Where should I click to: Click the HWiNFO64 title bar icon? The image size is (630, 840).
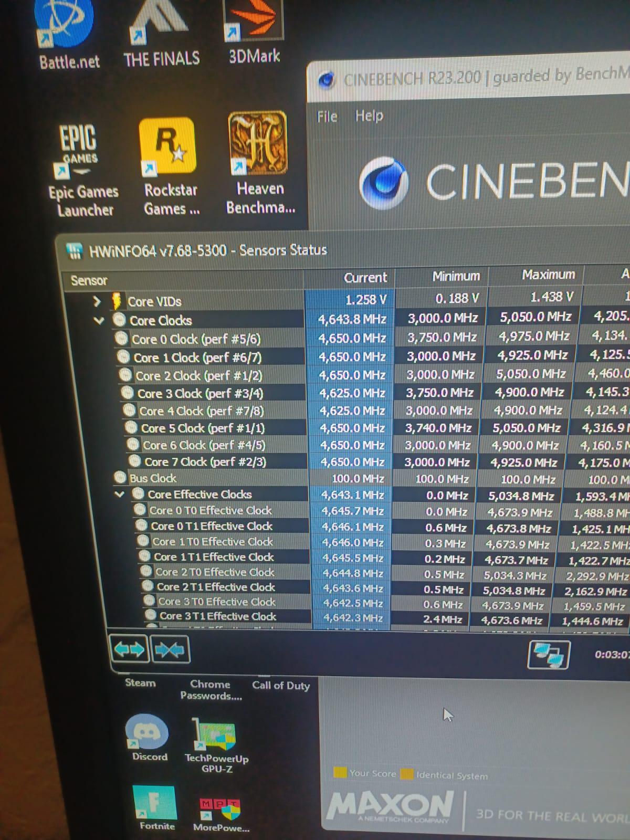click(x=75, y=251)
